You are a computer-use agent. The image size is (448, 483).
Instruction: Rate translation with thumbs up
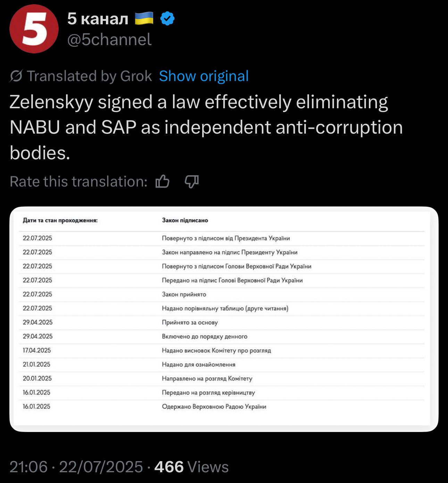click(x=162, y=181)
